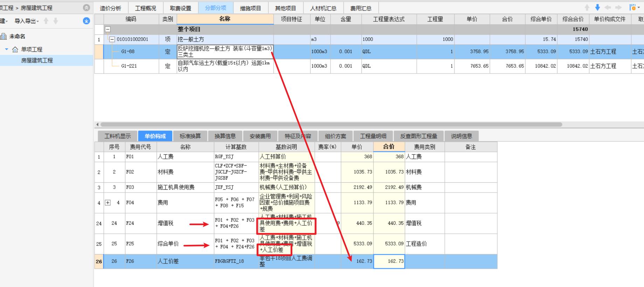644x287 pixels.
Task: Click the 项目特征 column header
Action: tap(291, 19)
